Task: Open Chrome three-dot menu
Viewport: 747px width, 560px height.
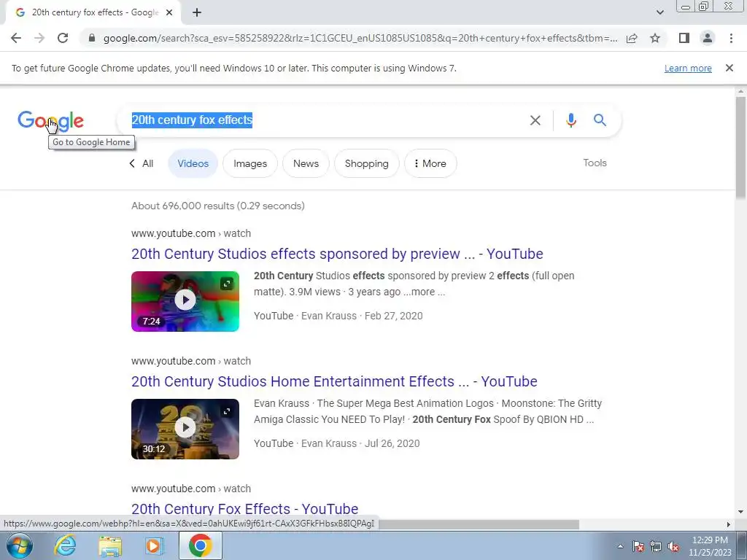Action: coord(731,38)
